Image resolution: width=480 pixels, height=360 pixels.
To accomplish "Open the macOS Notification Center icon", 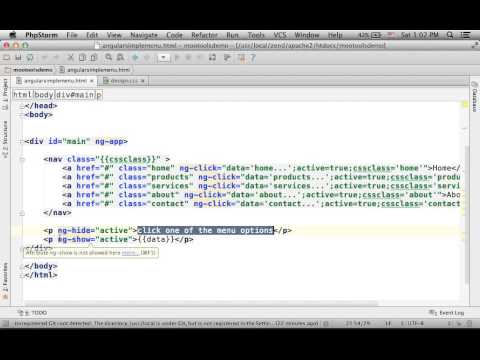I will pos(465,35).
